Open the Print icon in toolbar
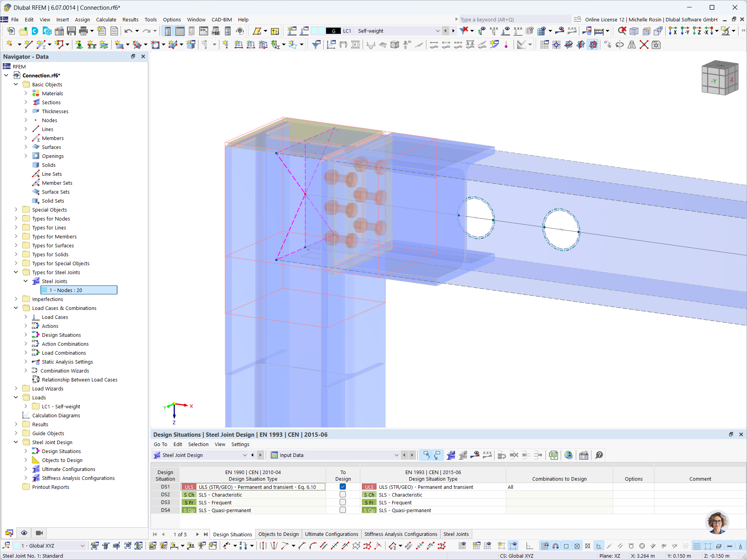 83,31
